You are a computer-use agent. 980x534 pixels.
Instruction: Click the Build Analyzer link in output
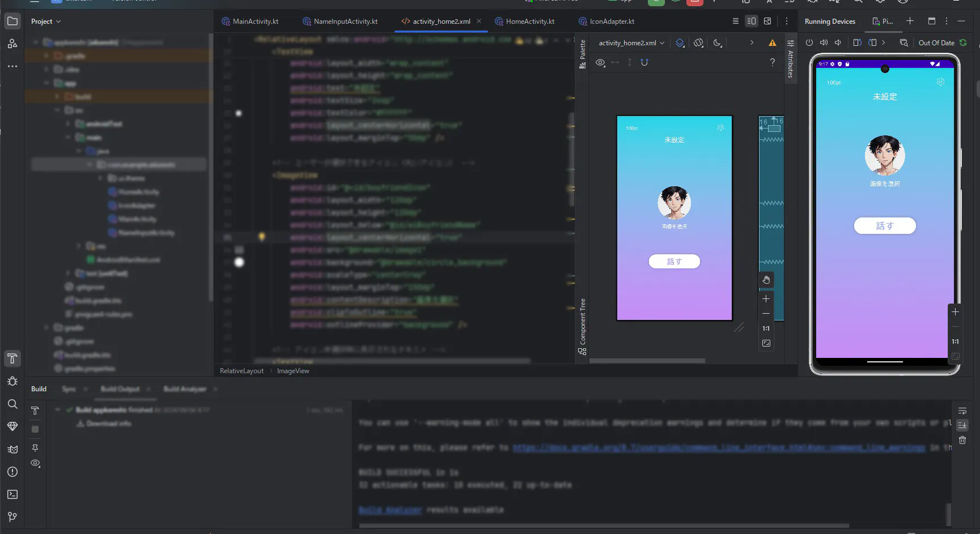pos(390,510)
